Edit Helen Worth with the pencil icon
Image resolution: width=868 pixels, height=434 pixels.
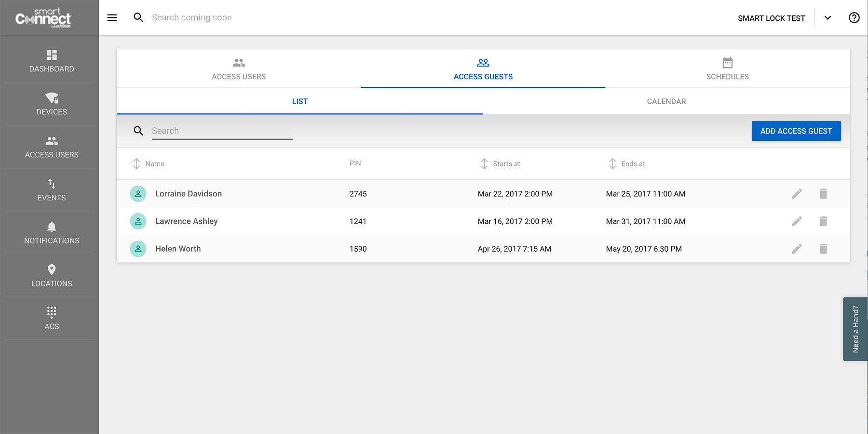(x=797, y=249)
